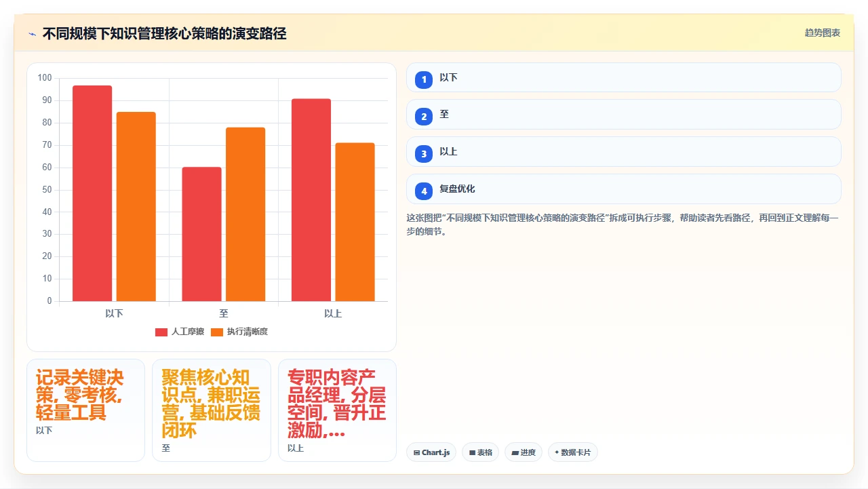Click the orange 至 bar in chart
Viewport: 868px width, 489px height.
click(x=245, y=214)
